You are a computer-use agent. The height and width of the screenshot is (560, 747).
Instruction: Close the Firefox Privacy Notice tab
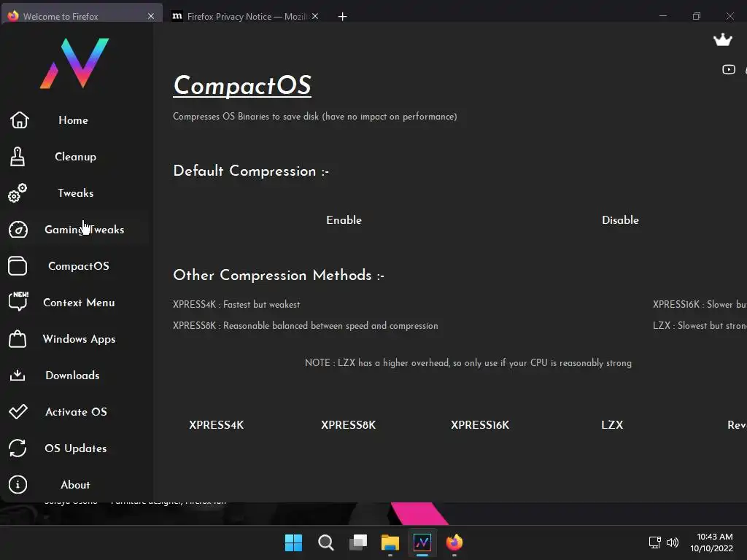point(315,16)
